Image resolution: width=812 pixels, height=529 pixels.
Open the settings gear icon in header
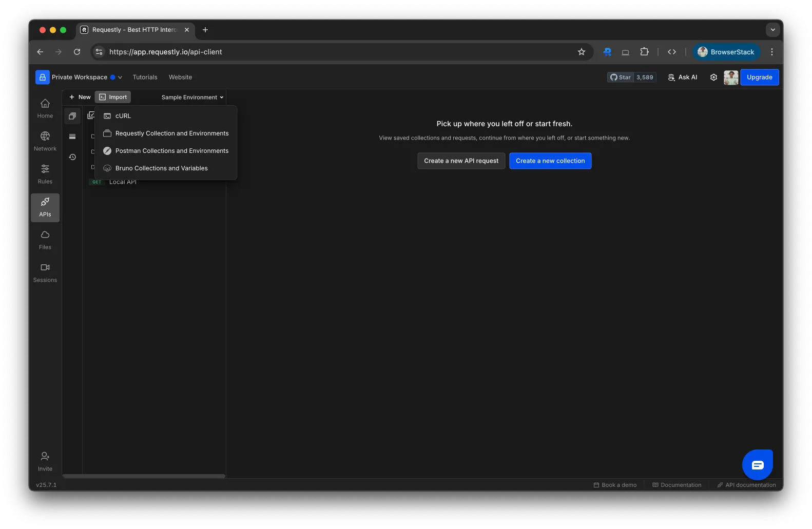coord(713,77)
